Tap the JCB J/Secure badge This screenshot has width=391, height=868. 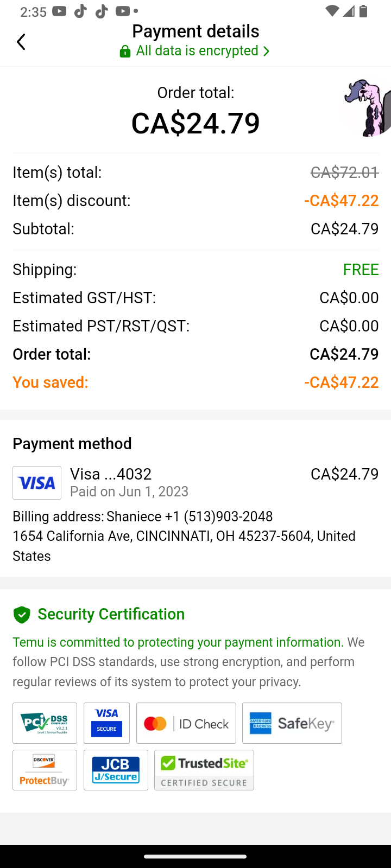click(116, 770)
